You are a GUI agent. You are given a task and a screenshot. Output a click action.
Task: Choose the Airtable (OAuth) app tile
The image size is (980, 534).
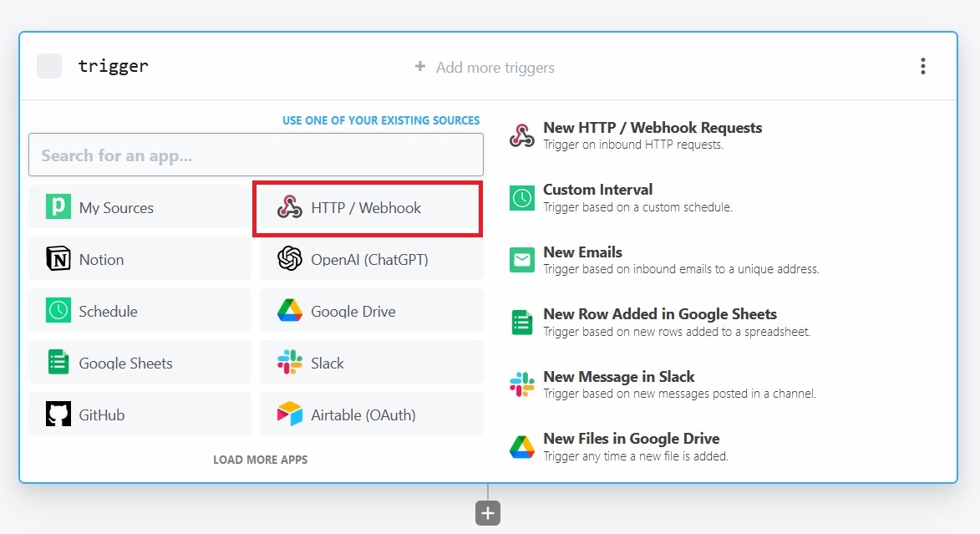pyautogui.click(x=371, y=415)
